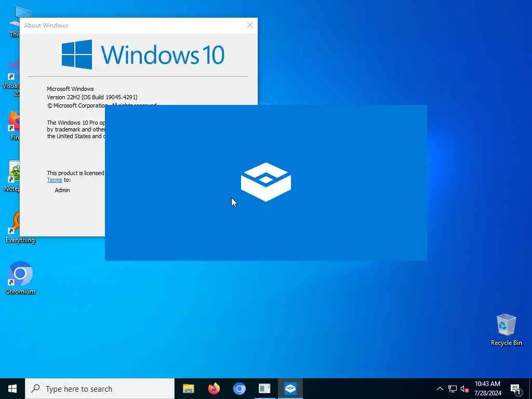Image resolution: width=532 pixels, height=399 pixels.
Task: Open the clock showing 10:43 AM
Action: 487,389
